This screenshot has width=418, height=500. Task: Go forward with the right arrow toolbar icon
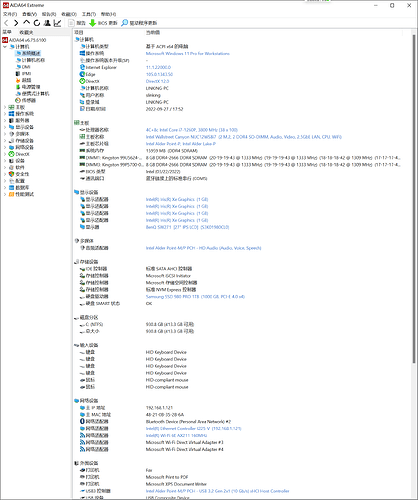click(x=16, y=23)
